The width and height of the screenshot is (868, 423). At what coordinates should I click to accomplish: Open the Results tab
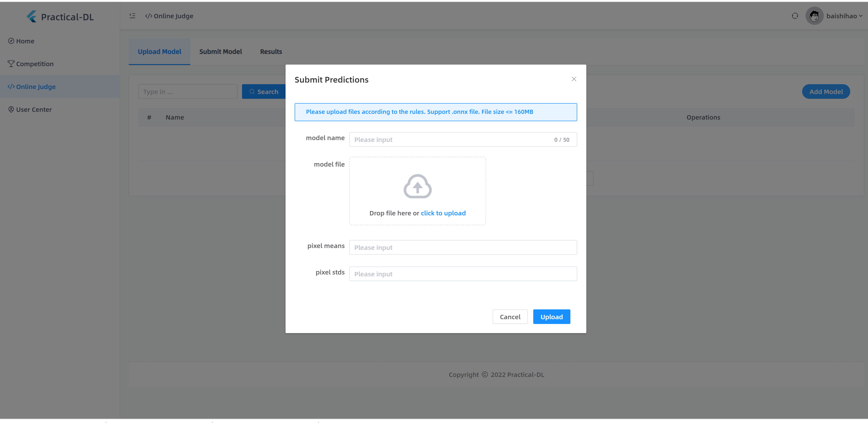coord(271,52)
